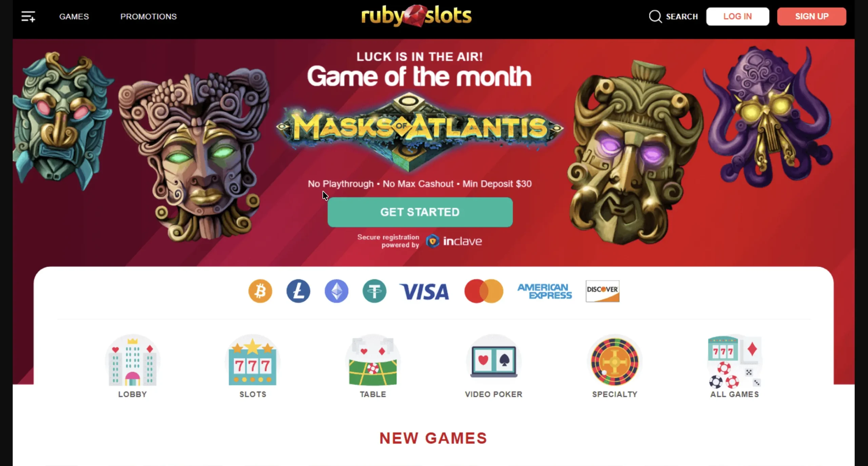Open the Table games category

click(373, 366)
